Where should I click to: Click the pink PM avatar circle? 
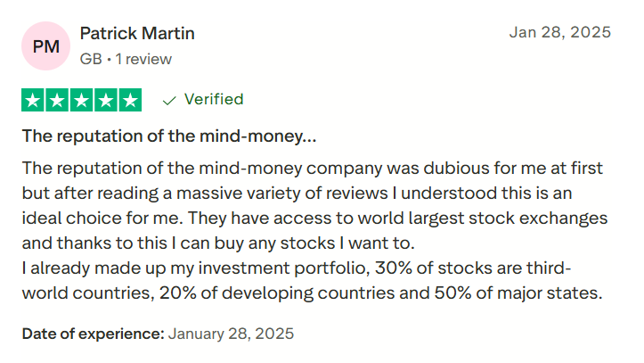point(45,45)
